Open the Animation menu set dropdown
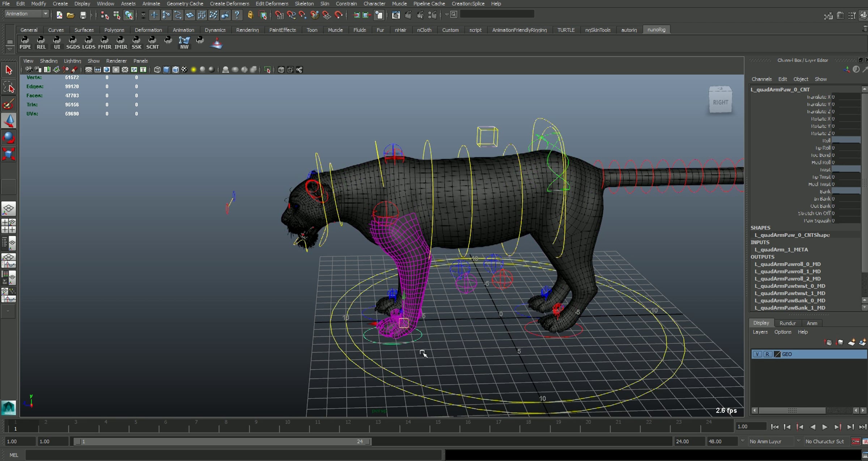 pyautogui.click(x=27, y=14)
